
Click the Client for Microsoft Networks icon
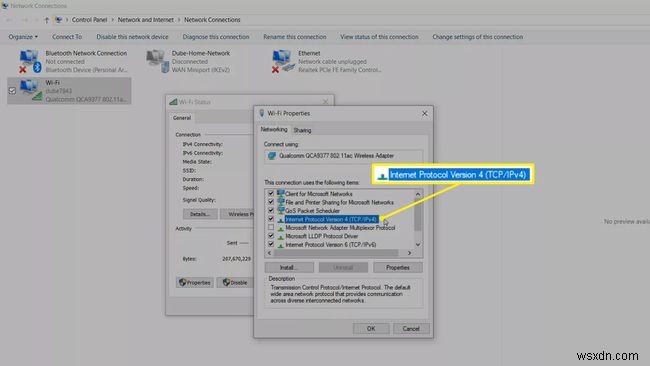pos(281,194)
